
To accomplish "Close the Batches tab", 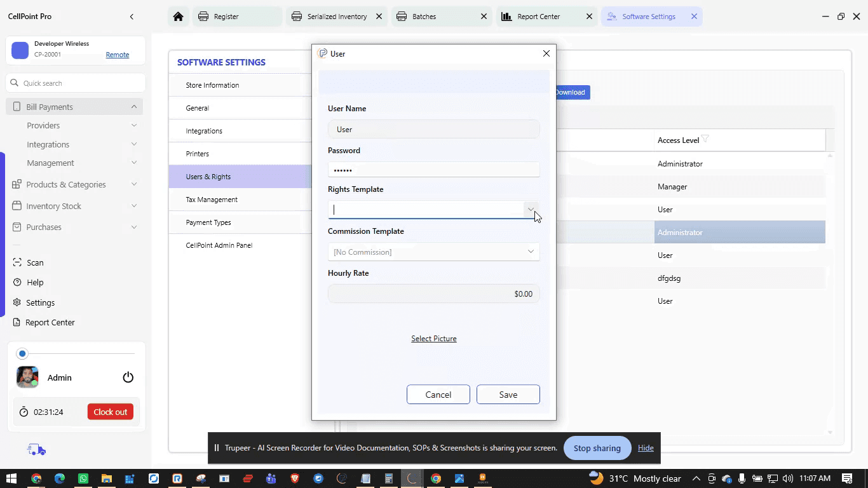I will click(x=484, y=17).
